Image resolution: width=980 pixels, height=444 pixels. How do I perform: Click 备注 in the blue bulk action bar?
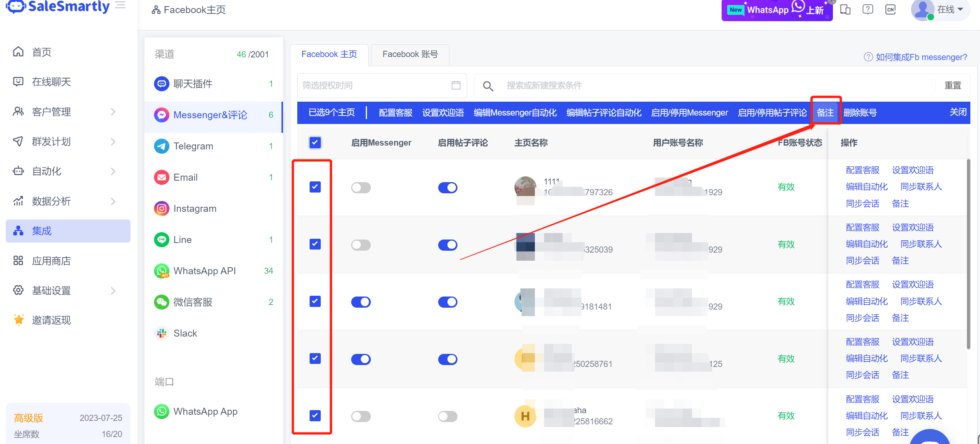825,112
